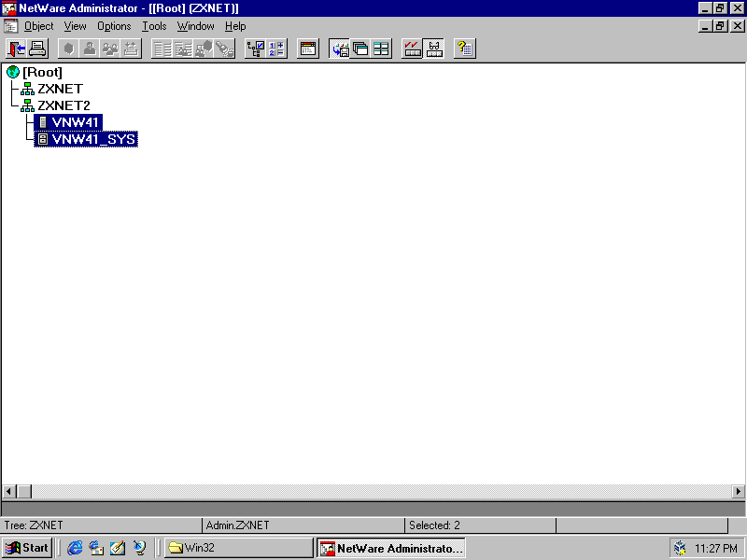Click the VNW41 server icon
Viewport: 747px width, 560px height.
pyautogui.click(x=43, y=122)
